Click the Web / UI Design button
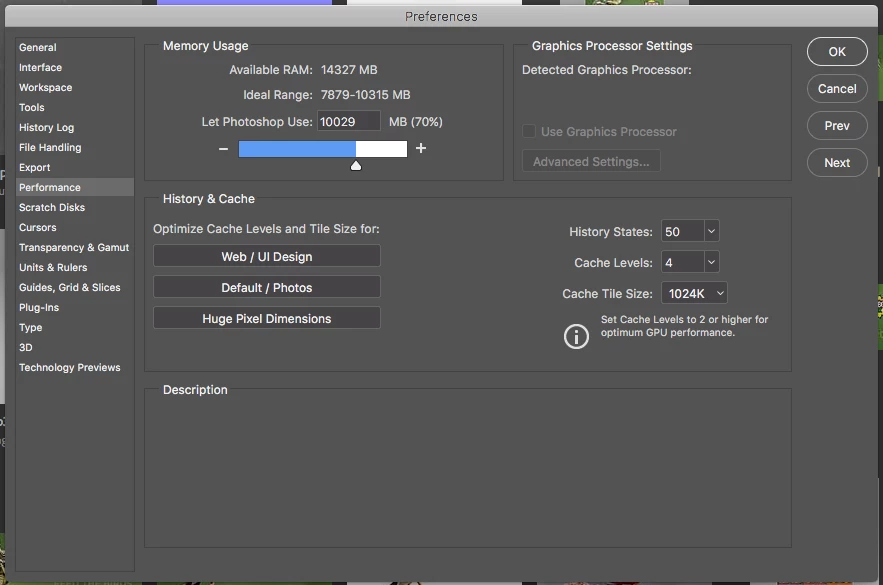This screenshot has width=883, height=585. [x=267, y=256]
